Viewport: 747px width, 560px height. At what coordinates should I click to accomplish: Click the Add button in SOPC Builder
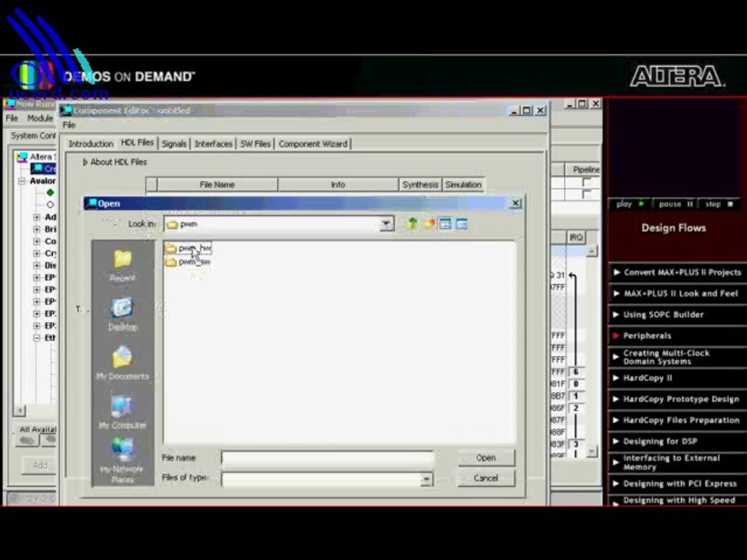click(x=40, y=465)
